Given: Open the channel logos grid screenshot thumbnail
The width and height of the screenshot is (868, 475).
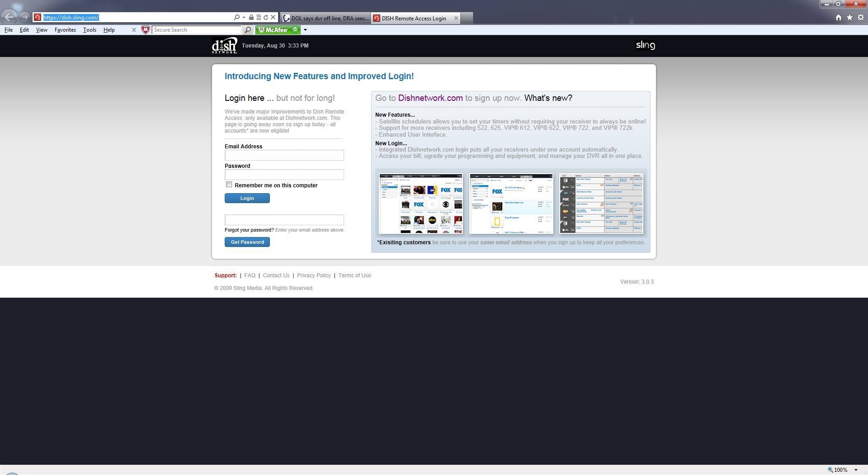Looking at the screenshot, I should coord(421,204).
